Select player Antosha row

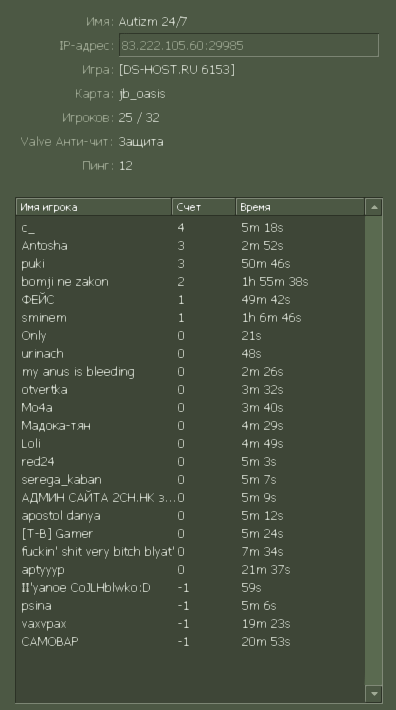coord(191,246)
